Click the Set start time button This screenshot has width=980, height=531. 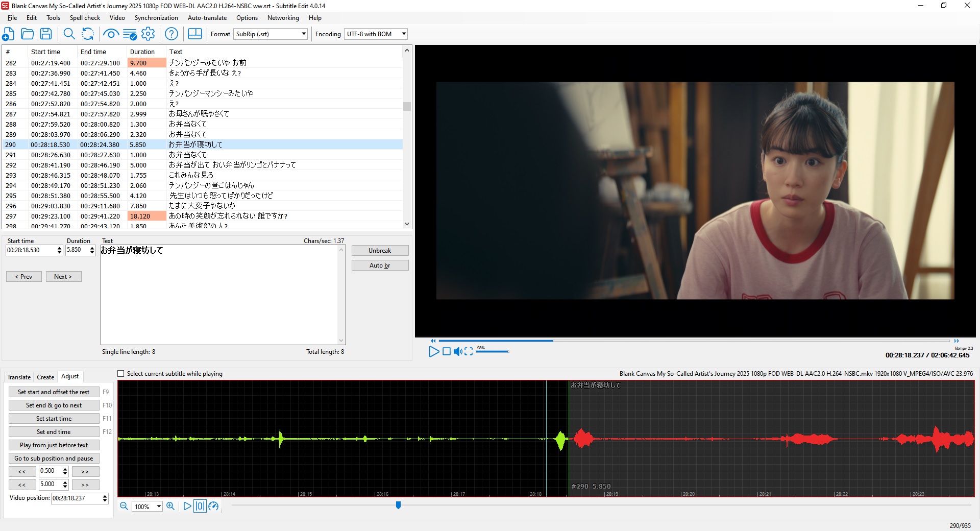(x=54, y=419)
